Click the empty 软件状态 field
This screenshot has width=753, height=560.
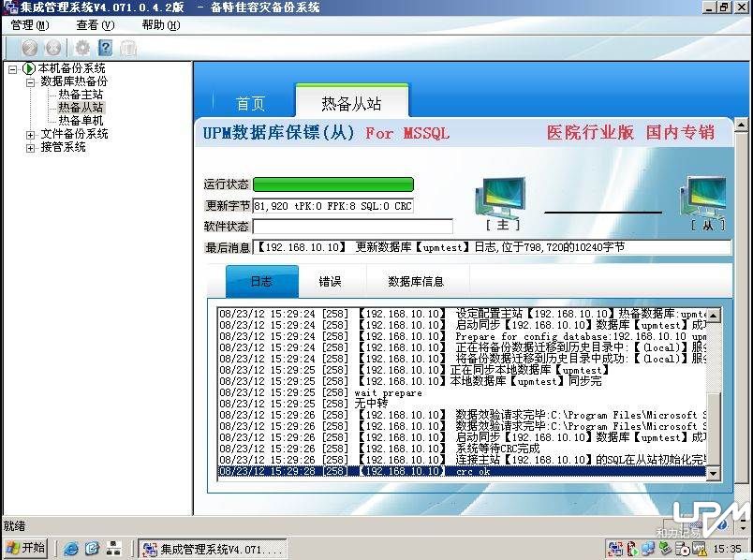[x=352, y=227]
